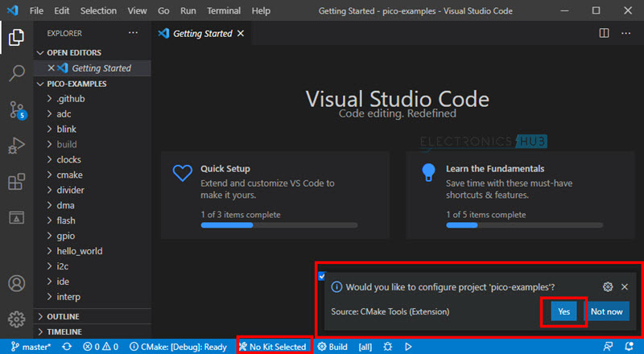This screenshot has width=644, height=354.
Task: Click the Build button in status bar
Action: 332,347
